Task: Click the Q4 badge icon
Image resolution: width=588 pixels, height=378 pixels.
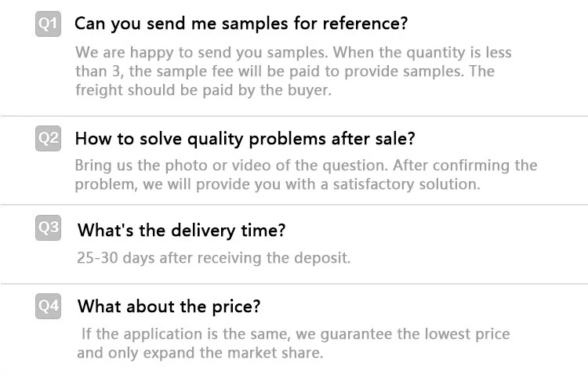Action: click(48, 306)
